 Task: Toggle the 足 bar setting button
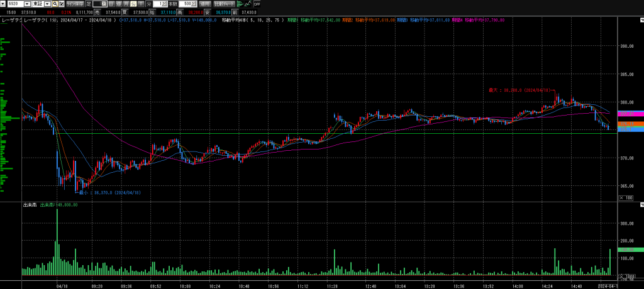tap(88, 4)
